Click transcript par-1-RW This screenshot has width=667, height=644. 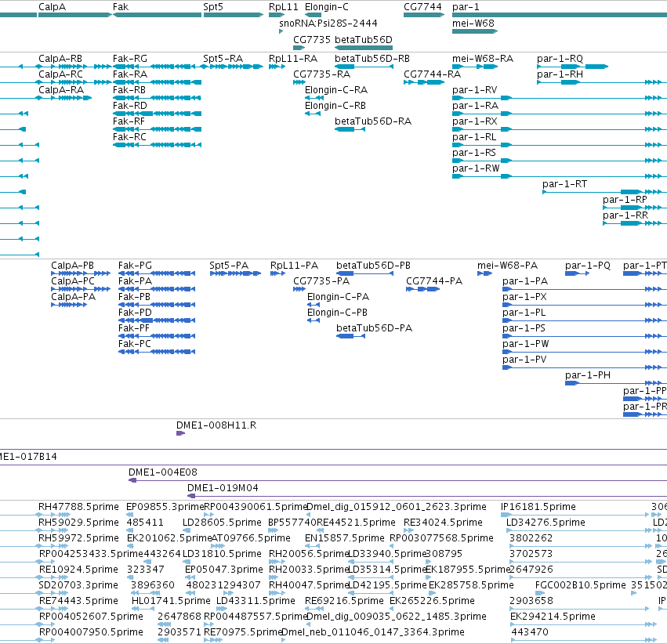pos(560,176)
